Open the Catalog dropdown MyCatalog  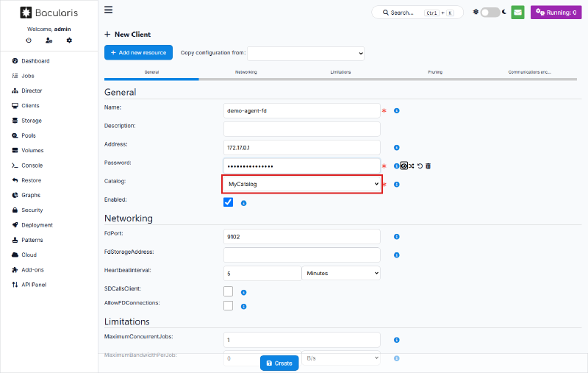coord(302,184)
